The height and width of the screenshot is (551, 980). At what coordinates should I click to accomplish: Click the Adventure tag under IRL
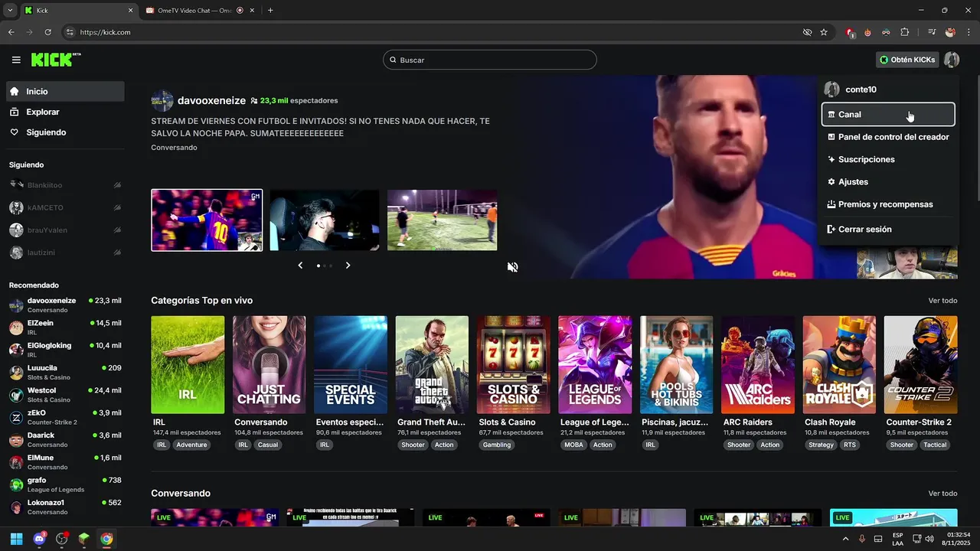(191, 445)
